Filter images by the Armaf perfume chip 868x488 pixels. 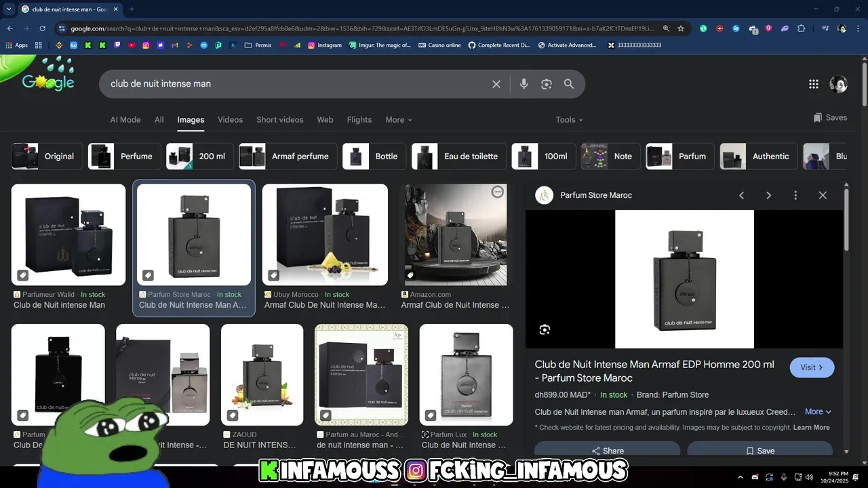(288, 156)
